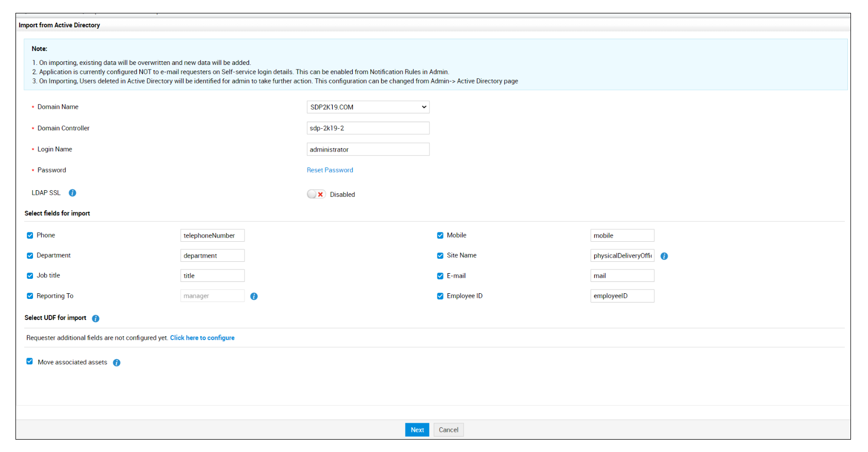Screen dimensions: 868x452
Task: Toggle the Move associated assets checkbox
Action: click(30, 362)
